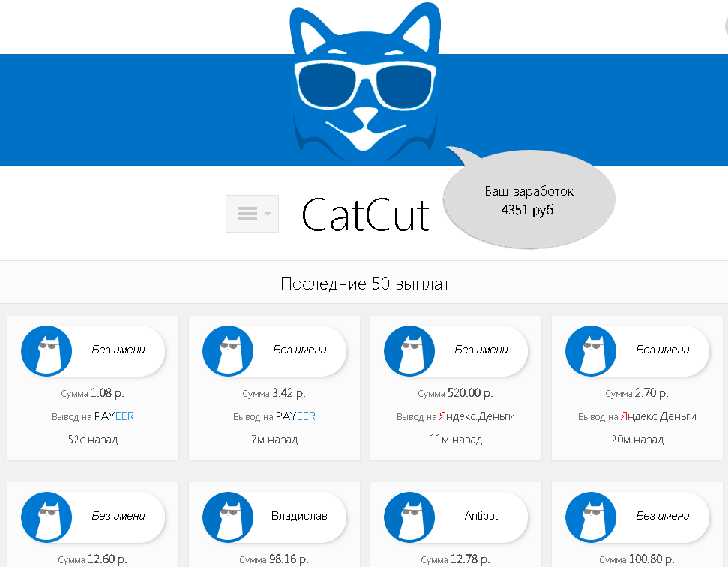The width and height of the screenshot is (728, 567).
Task: Open the menu dropdown beside the CatCut title
Action: (252, 214)
